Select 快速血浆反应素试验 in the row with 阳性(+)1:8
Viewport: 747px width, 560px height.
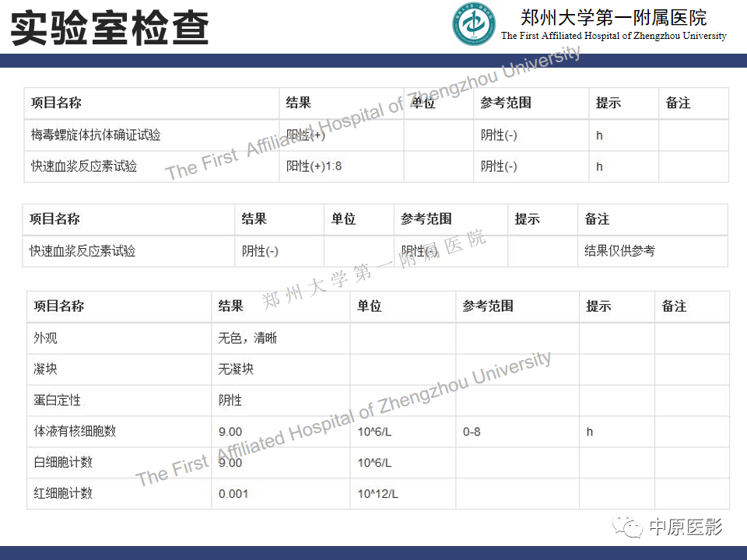(x=84, y=166)
